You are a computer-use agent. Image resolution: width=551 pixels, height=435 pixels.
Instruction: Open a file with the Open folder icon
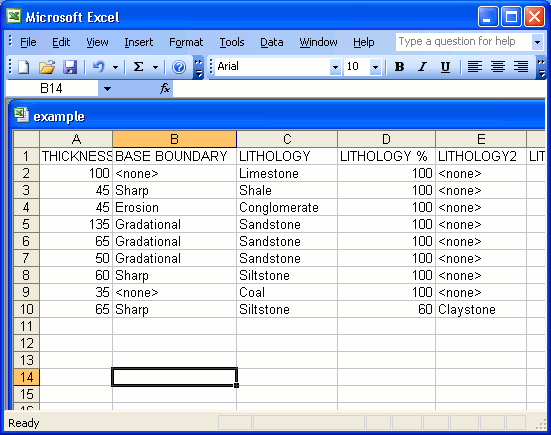pyautogui.click(x=47, y=67)
